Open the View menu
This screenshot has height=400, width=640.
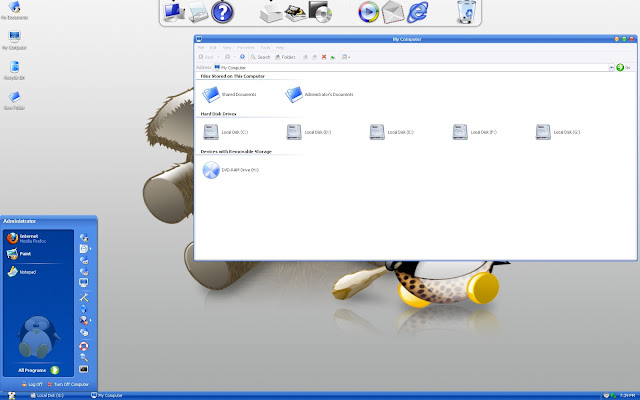click(x=227, y=48)
